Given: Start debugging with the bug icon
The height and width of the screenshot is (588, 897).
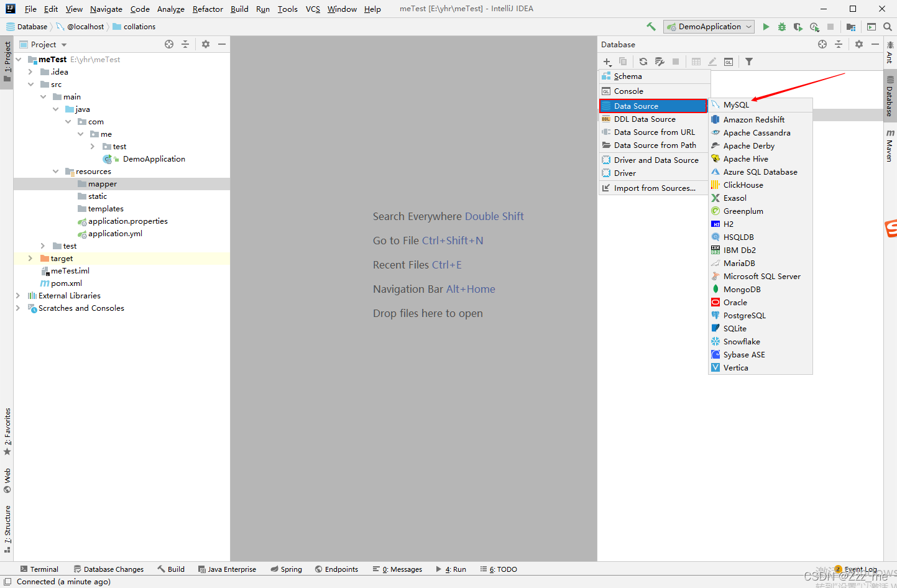Looking at the screenshot, I should point(782,27).
